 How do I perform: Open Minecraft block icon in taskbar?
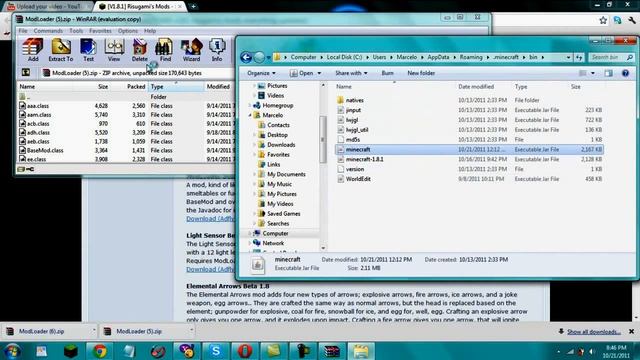71,351
